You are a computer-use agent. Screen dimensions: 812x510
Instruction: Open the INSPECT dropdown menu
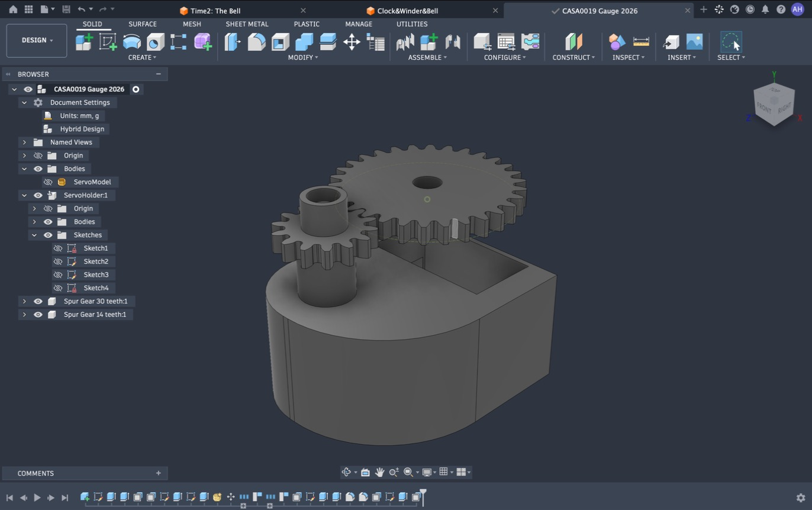[629, 57]
